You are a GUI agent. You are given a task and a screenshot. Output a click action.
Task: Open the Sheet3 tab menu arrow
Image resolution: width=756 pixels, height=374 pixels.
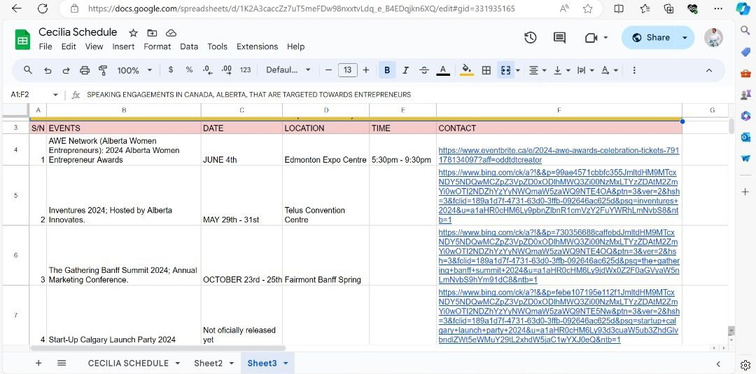point(286,363)
